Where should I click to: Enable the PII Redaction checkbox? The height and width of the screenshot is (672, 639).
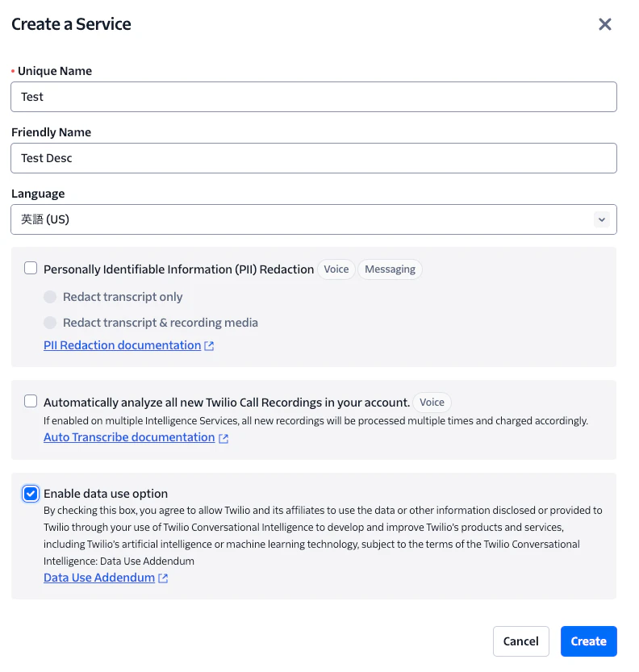pyautogui.click(x=31, y=269)
